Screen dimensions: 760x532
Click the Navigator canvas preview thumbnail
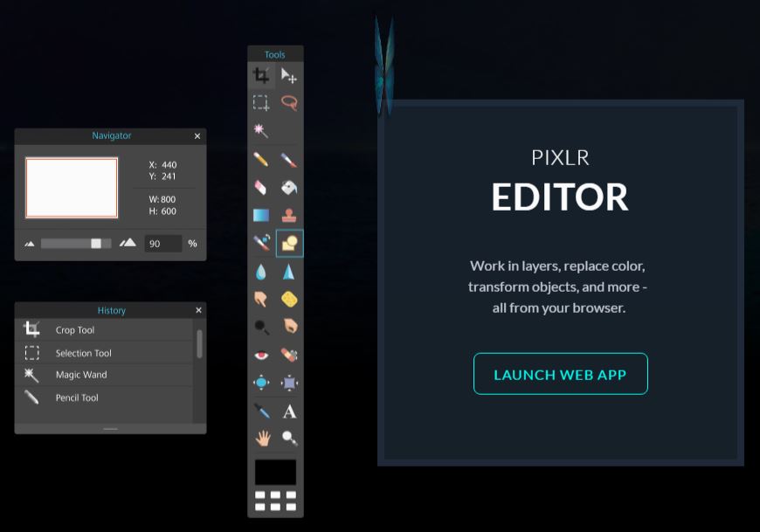pos(72,188)
